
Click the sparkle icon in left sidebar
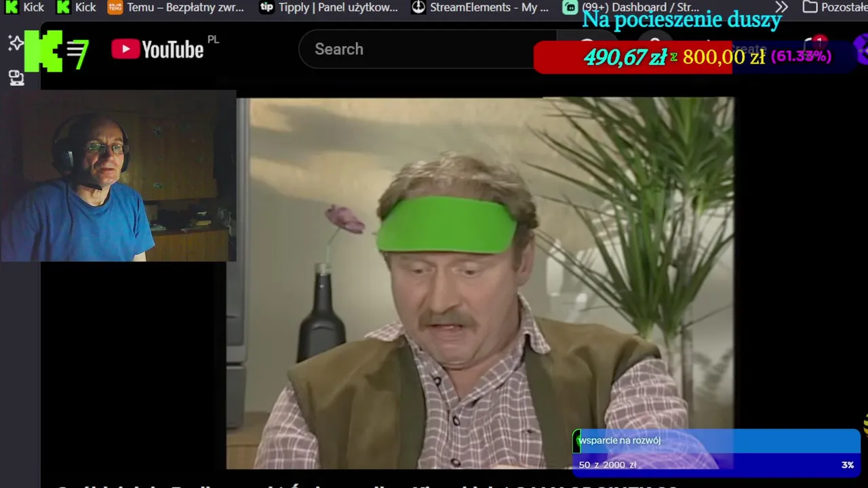pyautogui.click(x=16, y=44)
